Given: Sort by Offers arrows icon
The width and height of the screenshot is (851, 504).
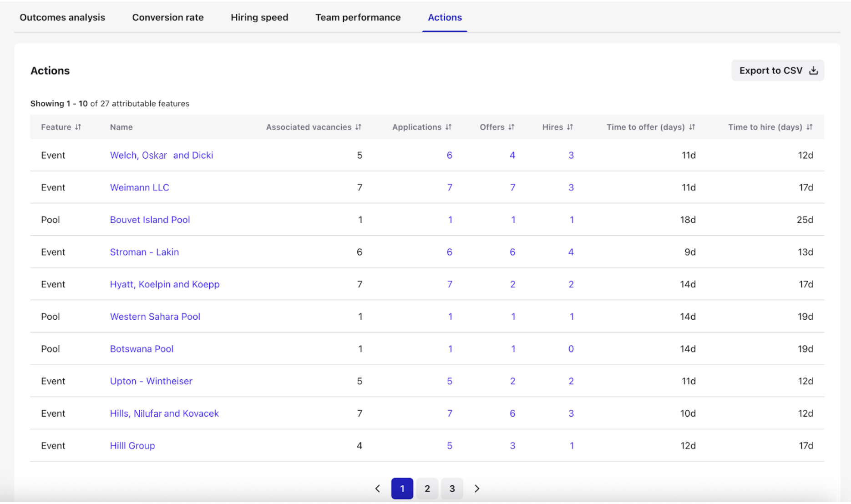Looking at the screenshot, I should (x=512, y=127).
